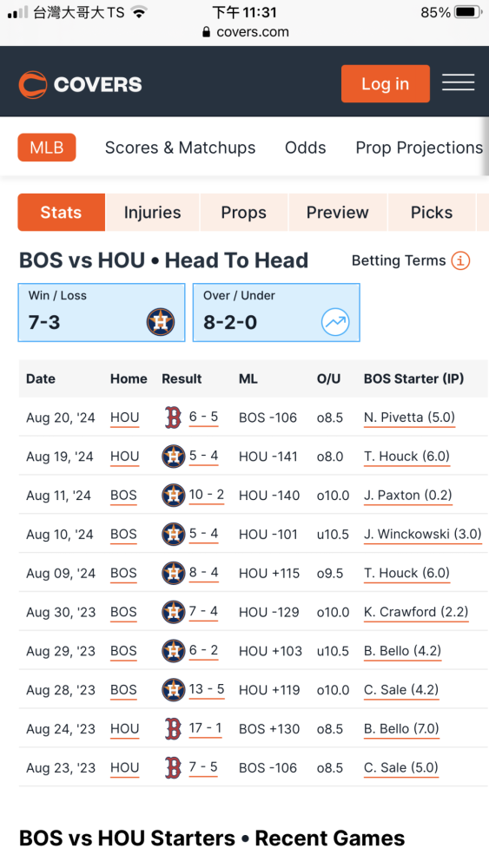Viewport: 489px width, 868px height.
Task: Open the Betting Terms info icon
Action: pos(460,260)
